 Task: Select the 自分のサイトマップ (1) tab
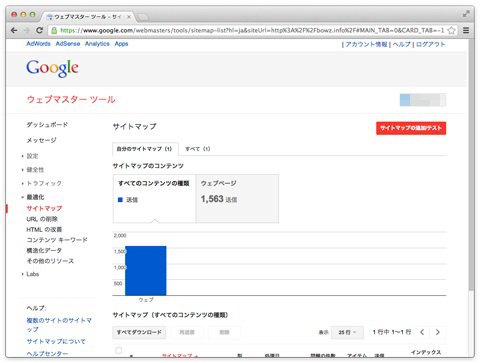coord(145,149)
